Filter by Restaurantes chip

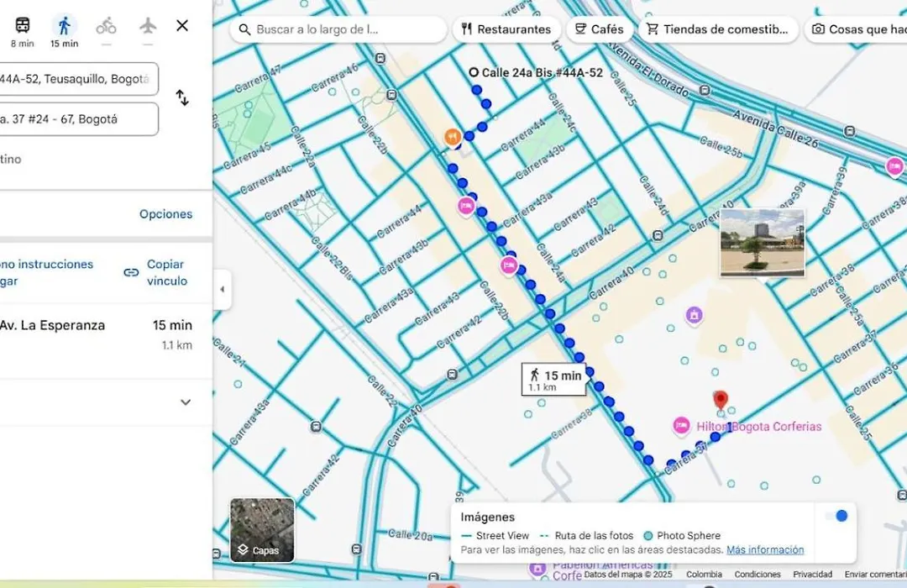coord(506,29)
